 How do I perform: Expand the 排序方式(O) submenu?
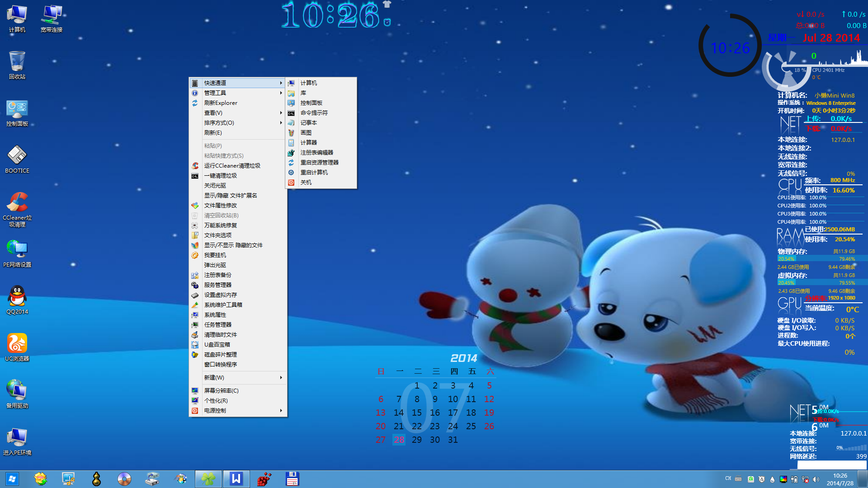(x=238, y=122)
